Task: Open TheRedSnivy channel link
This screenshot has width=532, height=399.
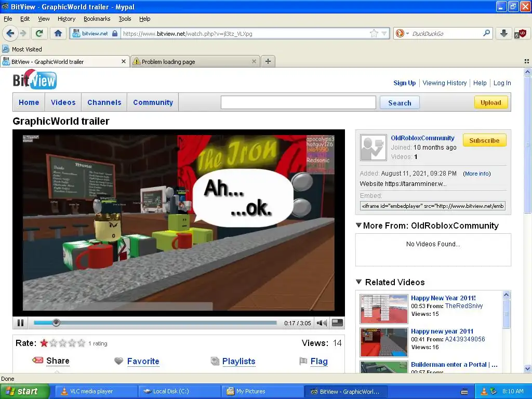Action: point(464,305)
